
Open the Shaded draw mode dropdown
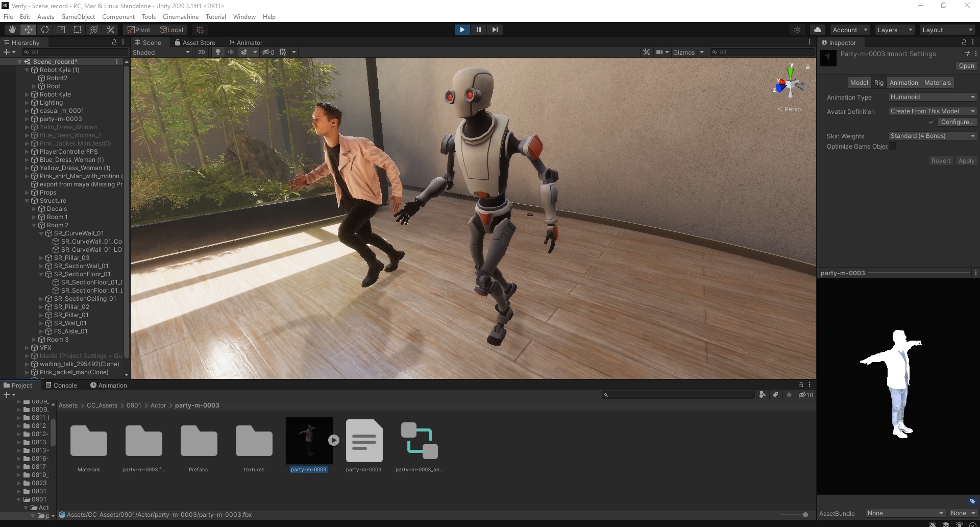(161, 52)
